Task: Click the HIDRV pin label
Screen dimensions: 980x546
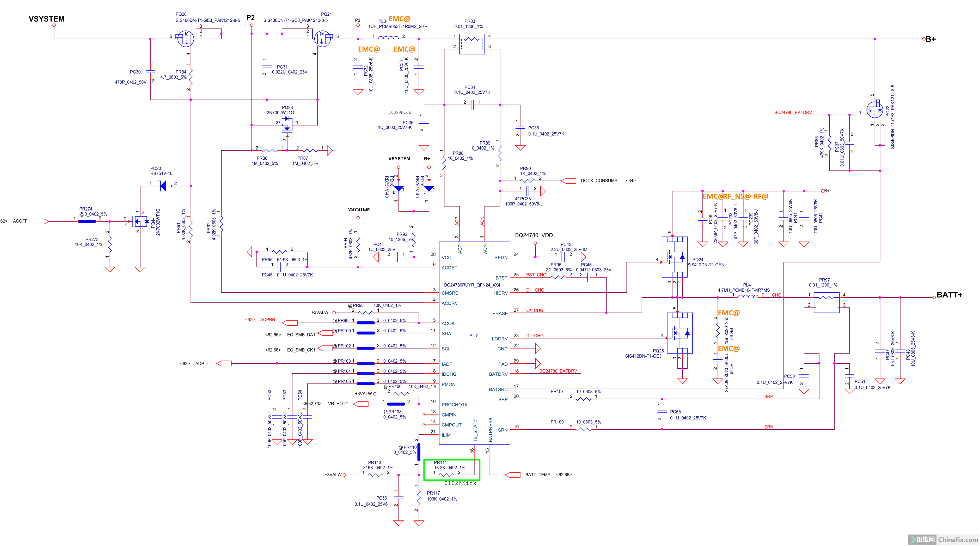Action: click(500, 293)
